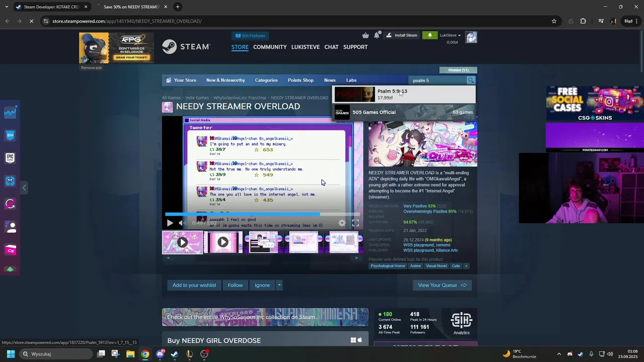The width and height of the screenshot is (644, 362).
Task: Open Points Shop tab
Action: pos(300,80)
